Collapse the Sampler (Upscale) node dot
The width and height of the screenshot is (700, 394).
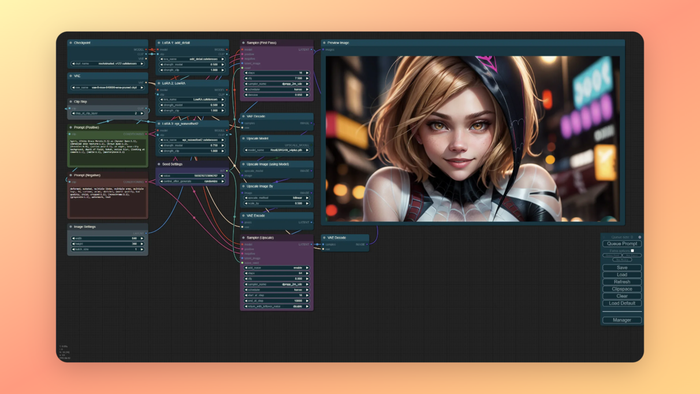tap(243, 238)
